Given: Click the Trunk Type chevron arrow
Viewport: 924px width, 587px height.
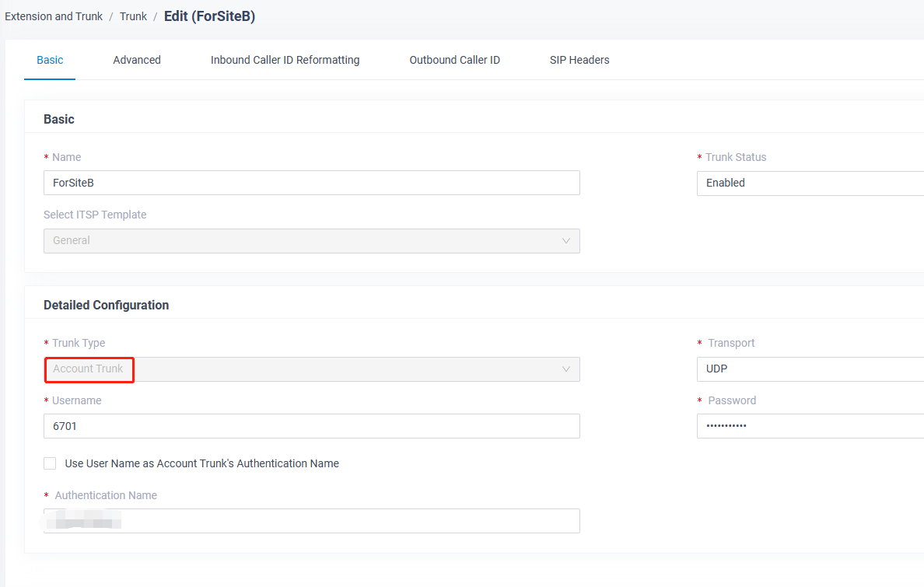Looking at the screenshot, I should tap(565, 369).
